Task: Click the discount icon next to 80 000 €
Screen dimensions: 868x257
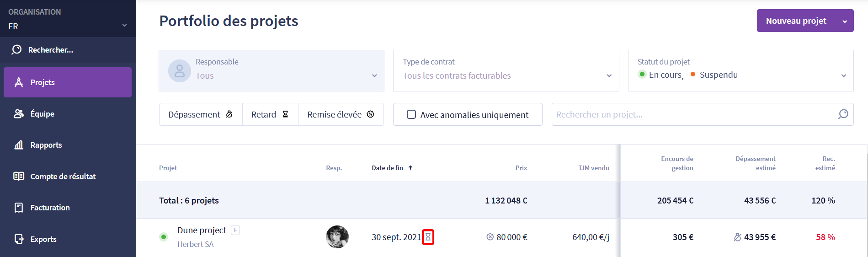Action: click(x=490, y=237)
